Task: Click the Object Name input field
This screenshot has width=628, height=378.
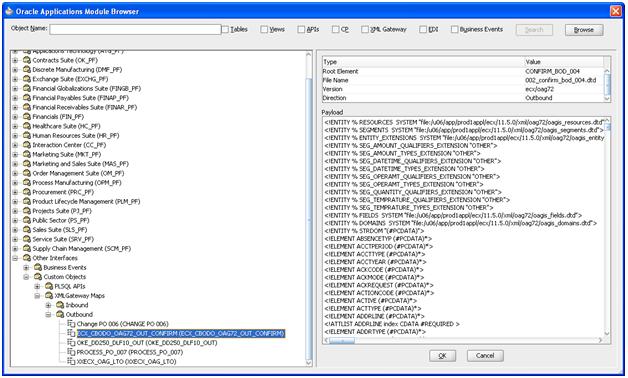Action: (135, 29)
